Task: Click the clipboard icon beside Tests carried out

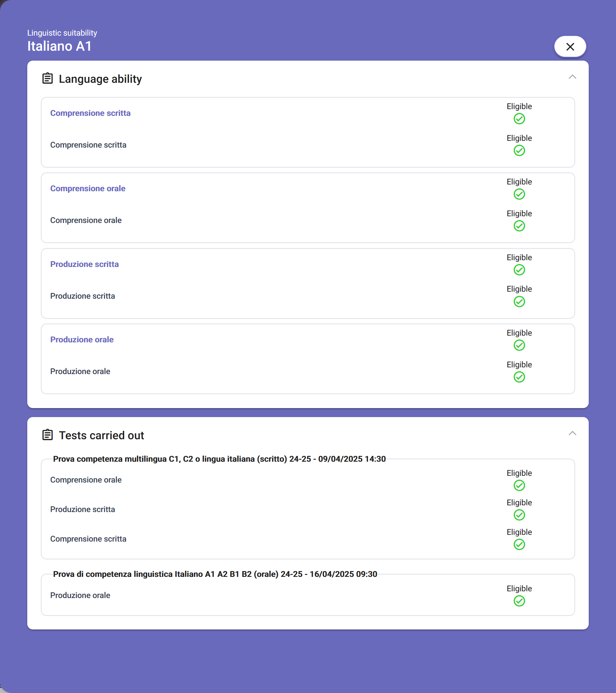Action: pos(47,435)
